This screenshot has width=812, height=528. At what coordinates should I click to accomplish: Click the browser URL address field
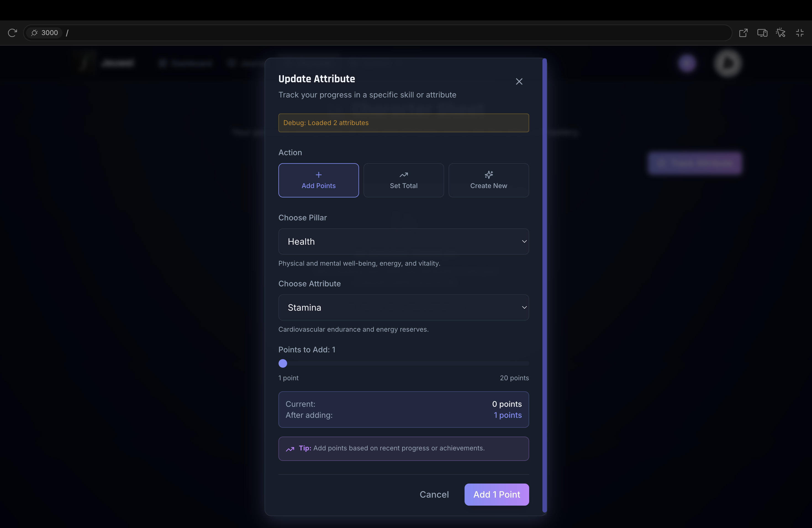(x=375, y=33)
